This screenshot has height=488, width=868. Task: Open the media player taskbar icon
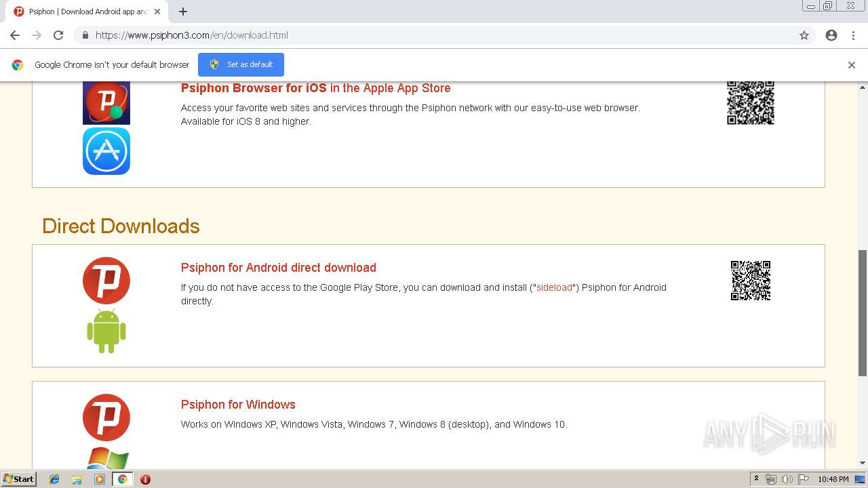tap(100, 479)
